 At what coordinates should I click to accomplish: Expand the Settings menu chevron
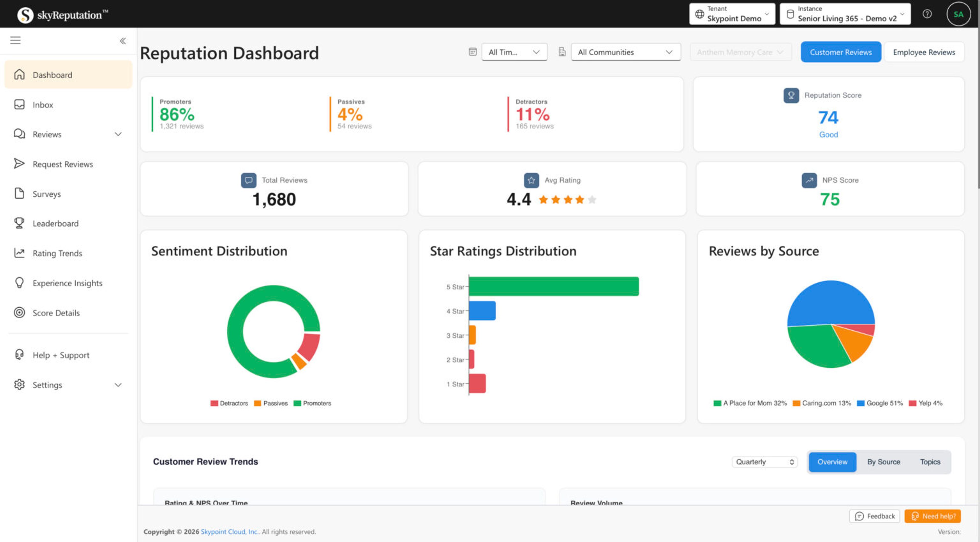tap(118, 385)
